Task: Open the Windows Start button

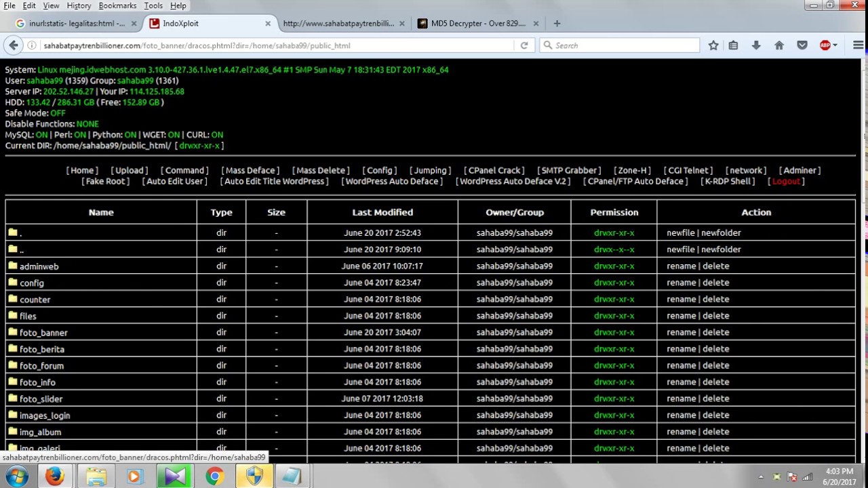Action: [x=16, y=476]
